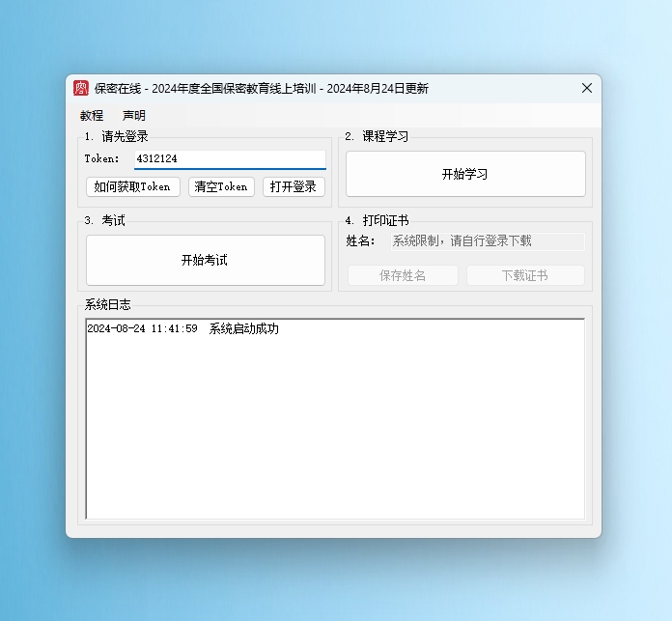Close the 保密在线 window
This screenshot has height=621, width=672.
tap(587, 88)
